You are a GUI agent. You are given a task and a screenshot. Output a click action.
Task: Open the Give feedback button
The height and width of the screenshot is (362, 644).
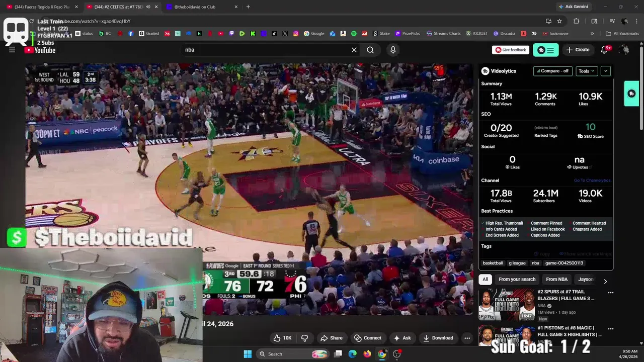coord(511,50)
